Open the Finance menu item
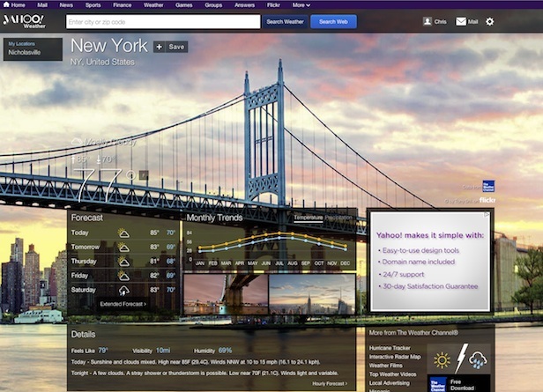The width and height of the screenshot is (543, 392). (122, 4)
